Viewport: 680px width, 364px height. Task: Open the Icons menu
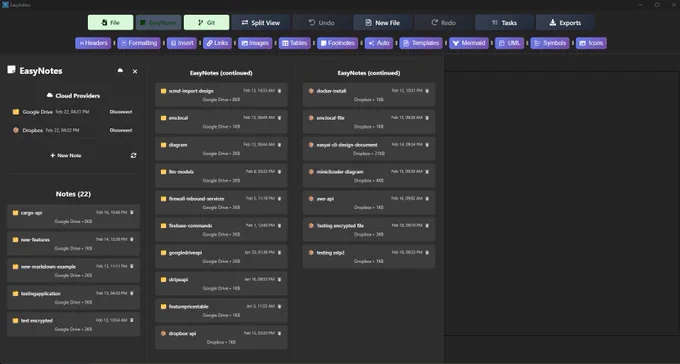(591, 43)
